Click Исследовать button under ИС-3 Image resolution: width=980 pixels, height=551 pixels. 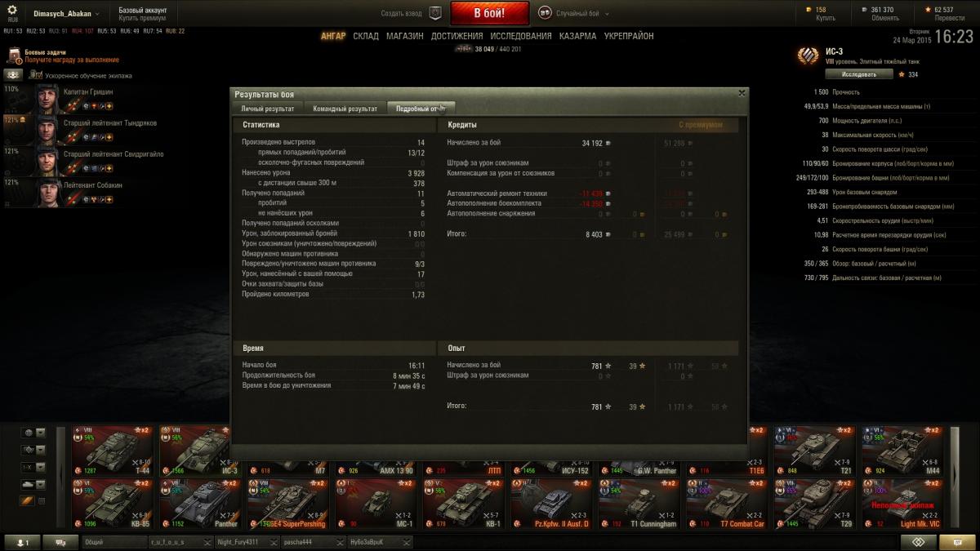click(858, 74)
